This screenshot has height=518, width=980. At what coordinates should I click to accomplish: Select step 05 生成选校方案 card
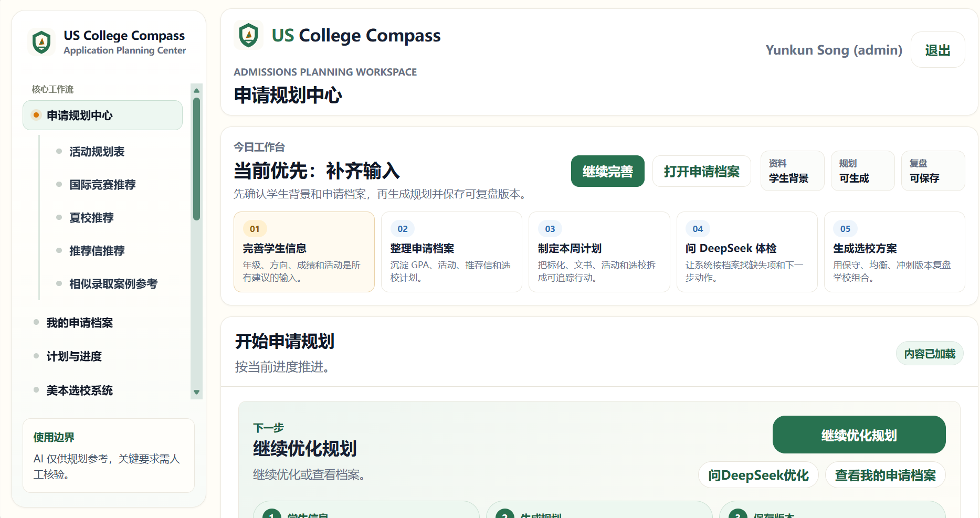(x=894, y=252)
